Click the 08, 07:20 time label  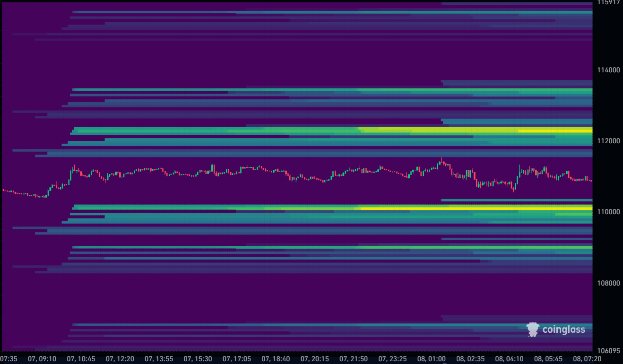pos(587,359)
